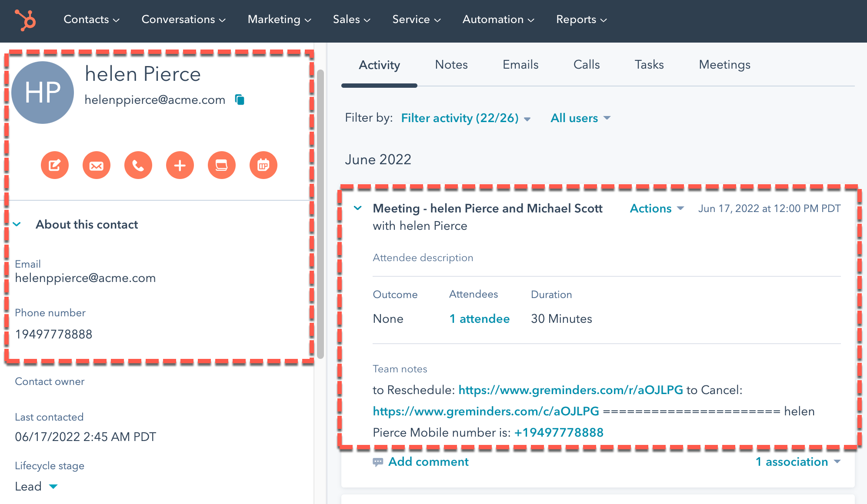Viewport: 867px width, 504px height.
Task: Start a call with the phone icon
Action: (138, 165)
